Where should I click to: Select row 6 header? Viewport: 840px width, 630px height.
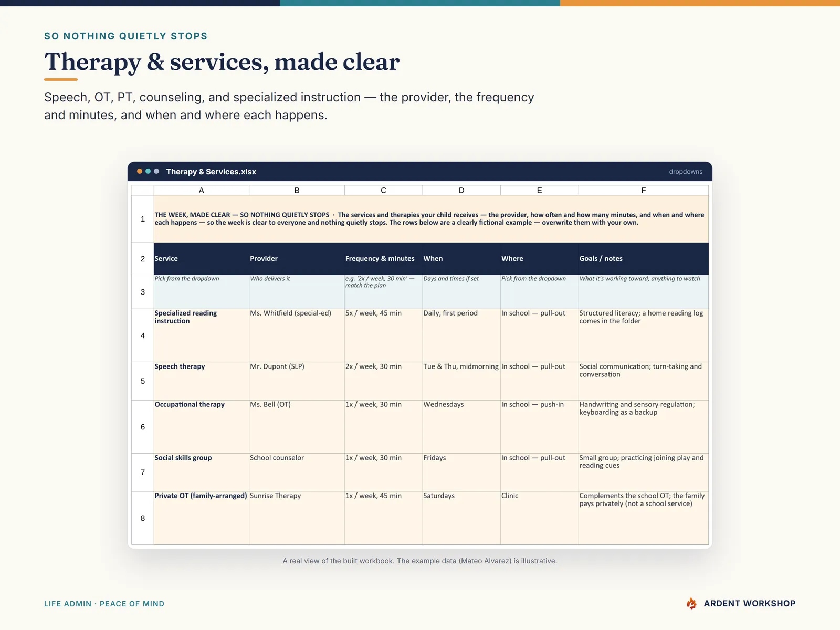coord(143,427)
